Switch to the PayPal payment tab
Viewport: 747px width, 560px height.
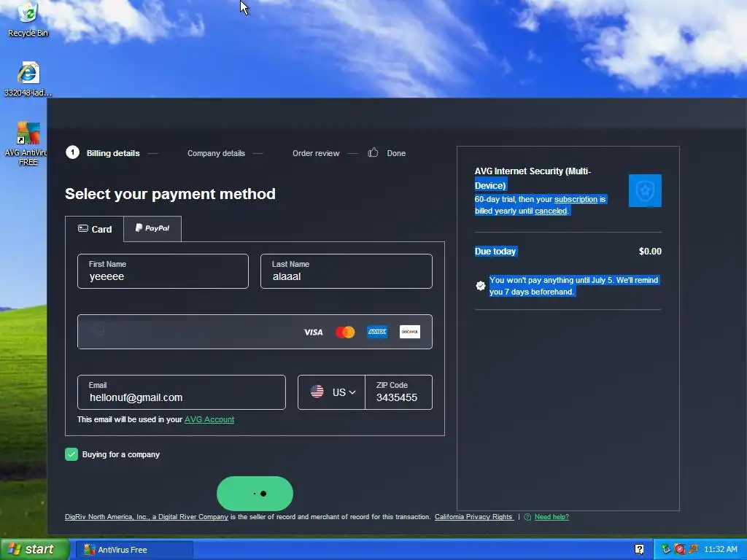[x=152, y=228]
